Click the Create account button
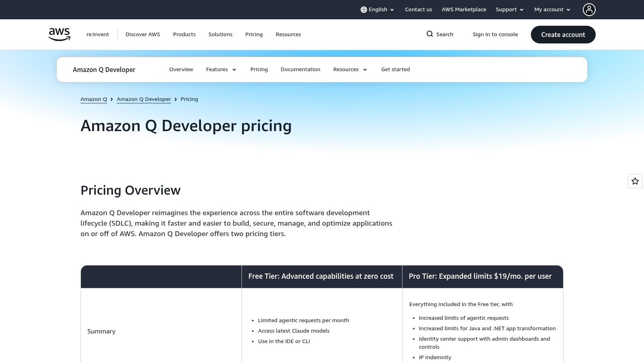The image size is (644, 362). pyautogui.click(x=563, y=35)
